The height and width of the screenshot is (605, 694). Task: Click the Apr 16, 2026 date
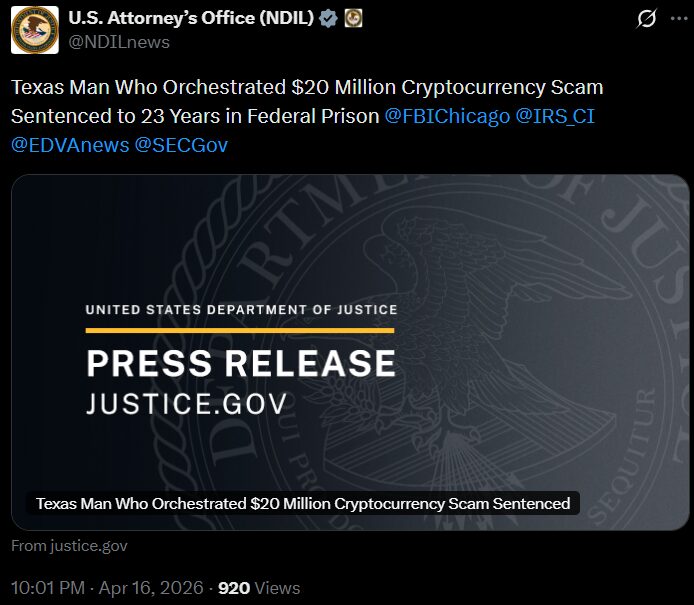[152, 587]
